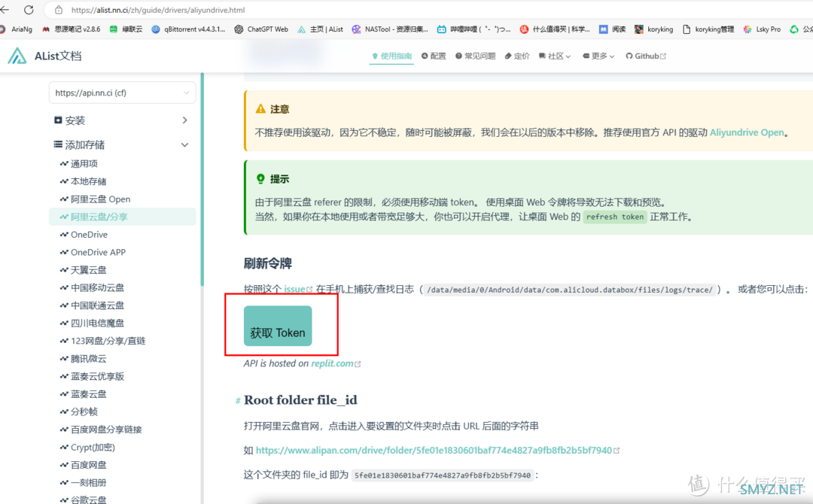Open the 配置 navigation item
The width and height of the screenshot is (813, 504).
coord(434,56)
